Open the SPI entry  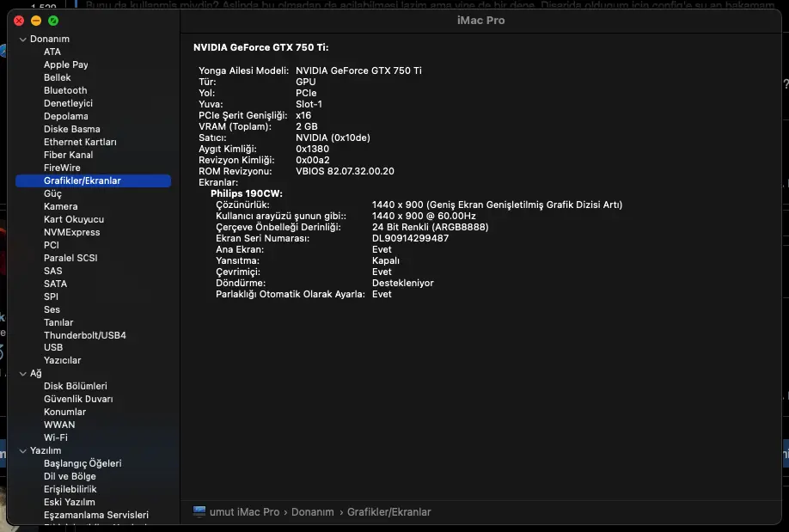tap(51, 297)
